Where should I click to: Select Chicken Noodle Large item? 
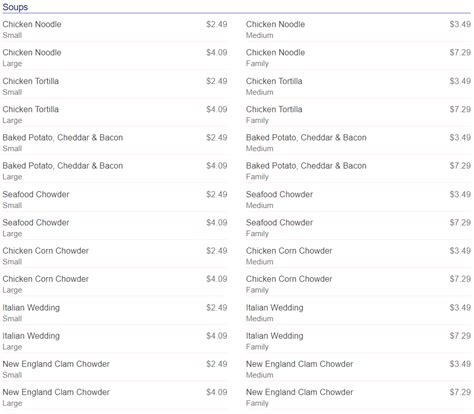tap(115, 58)
